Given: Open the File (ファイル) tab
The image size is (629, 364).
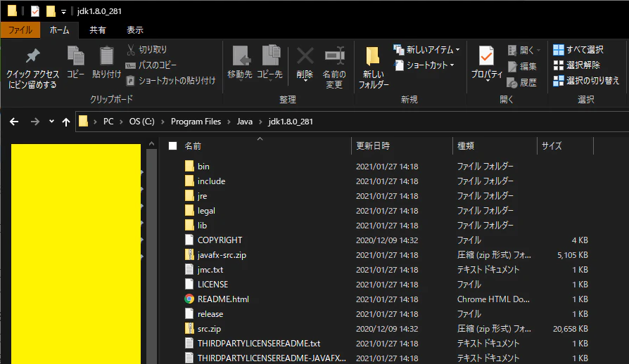Looking at the screenshot, I should click(20, 30).
